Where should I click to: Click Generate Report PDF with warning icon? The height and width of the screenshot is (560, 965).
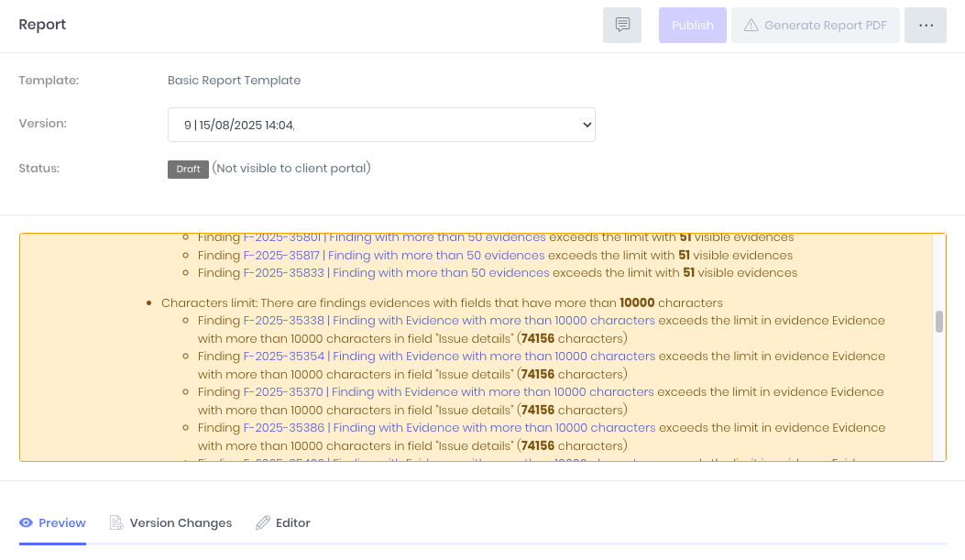816,26
